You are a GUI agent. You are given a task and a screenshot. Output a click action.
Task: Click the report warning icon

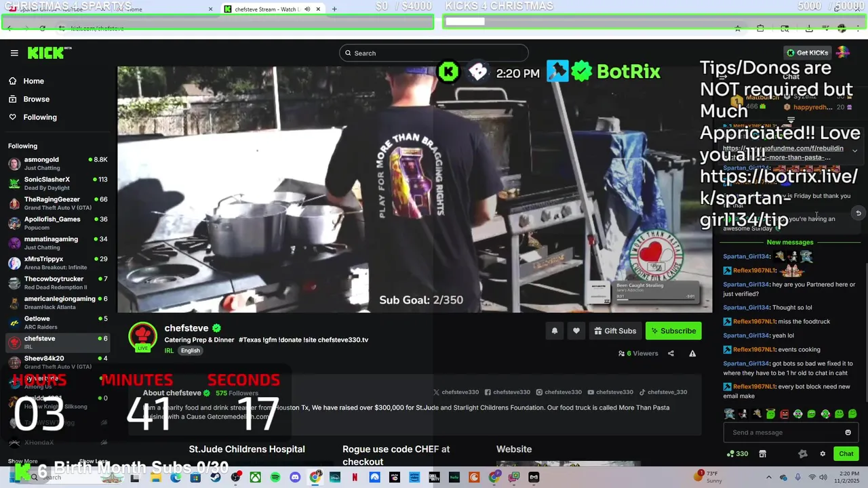point(692,353)
